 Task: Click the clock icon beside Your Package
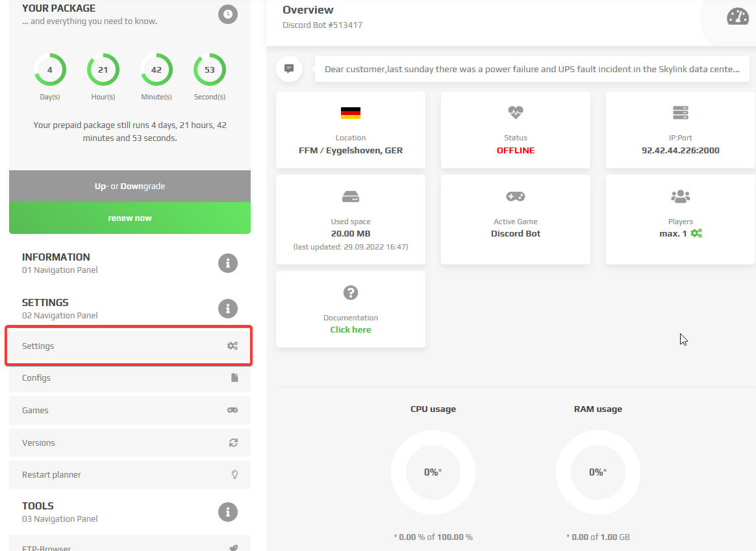(227, 14)
